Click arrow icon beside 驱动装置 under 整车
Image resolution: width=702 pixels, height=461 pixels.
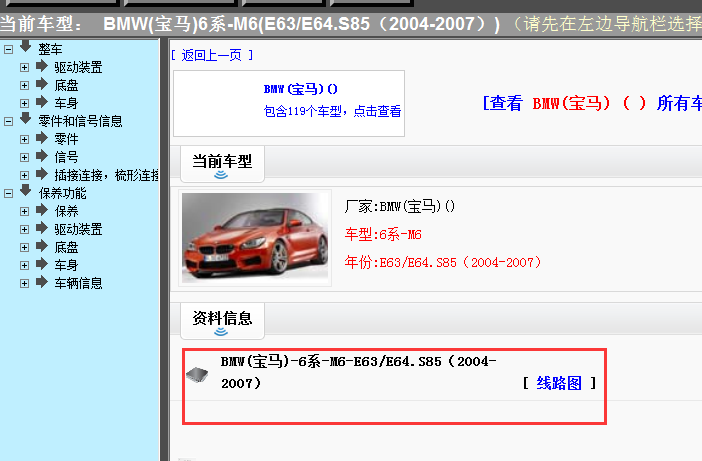click(42, 66)
